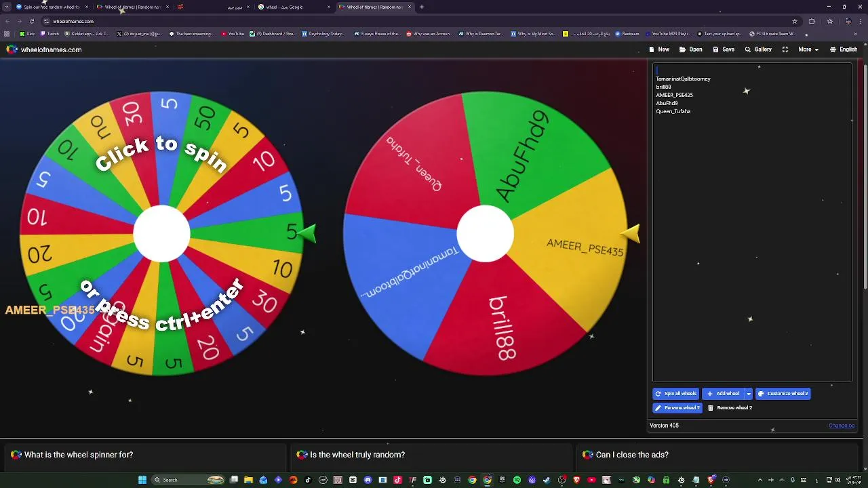This screenshot has width=868, height=488.
Task: Open the English language selector
Action: (844, 49)
